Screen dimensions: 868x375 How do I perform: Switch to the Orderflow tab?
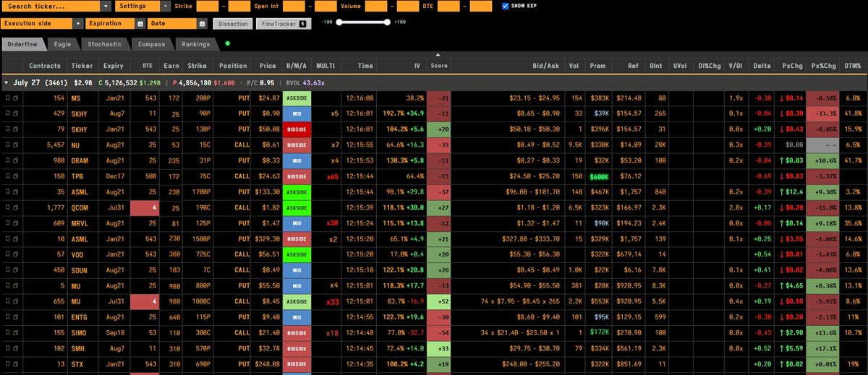click(x=22, y=44)
